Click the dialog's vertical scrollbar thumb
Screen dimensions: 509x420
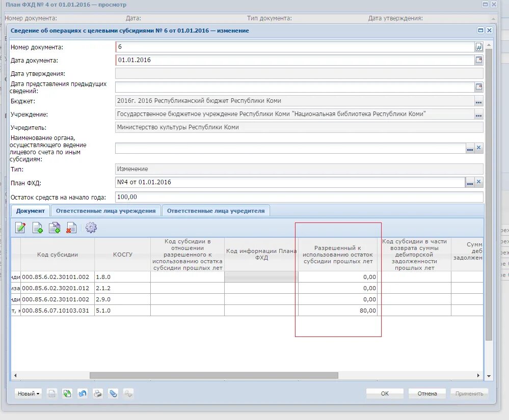pos(489,194)
